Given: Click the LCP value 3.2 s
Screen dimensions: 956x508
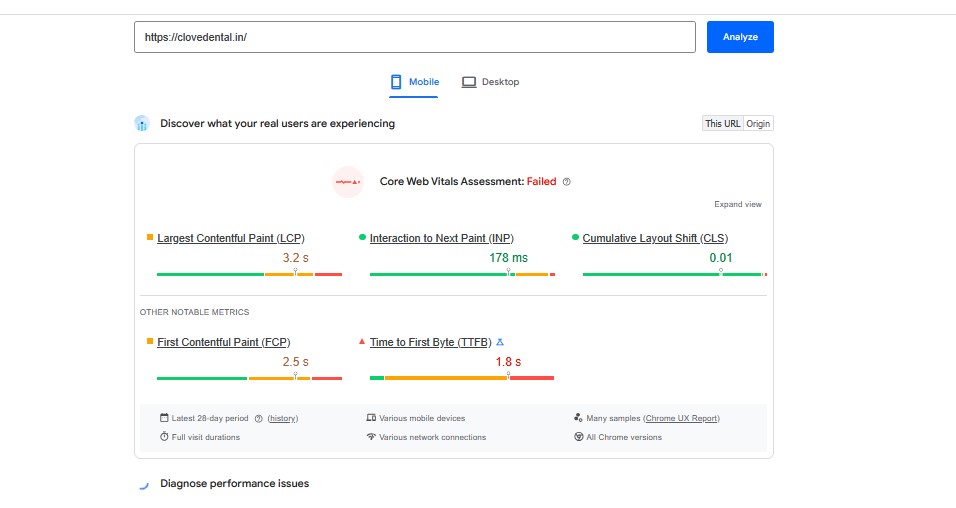Looking at the screenshot, I should [x=296, y=258].
